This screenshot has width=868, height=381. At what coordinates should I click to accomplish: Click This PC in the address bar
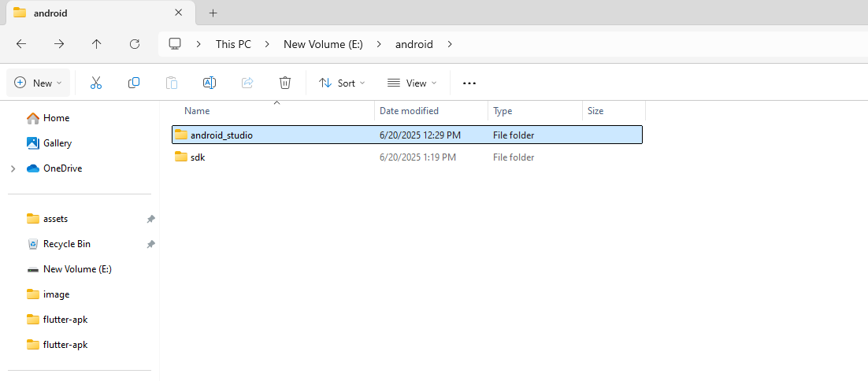[233, 44]
